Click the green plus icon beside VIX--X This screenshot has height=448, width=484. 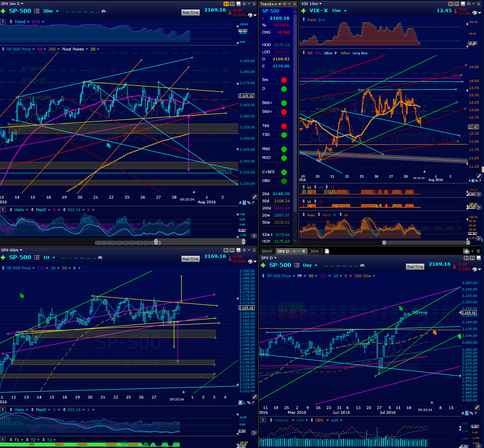pos(304,11)
